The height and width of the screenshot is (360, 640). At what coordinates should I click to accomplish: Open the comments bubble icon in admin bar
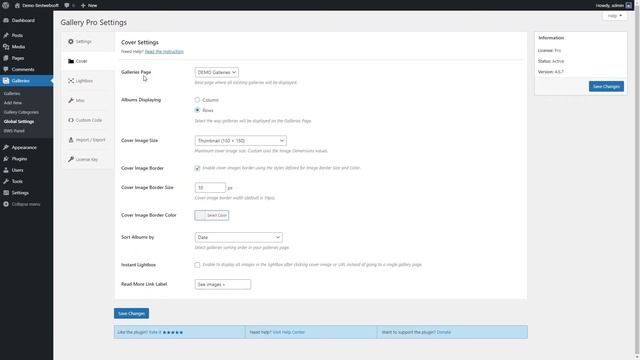[x=67, y=5]
